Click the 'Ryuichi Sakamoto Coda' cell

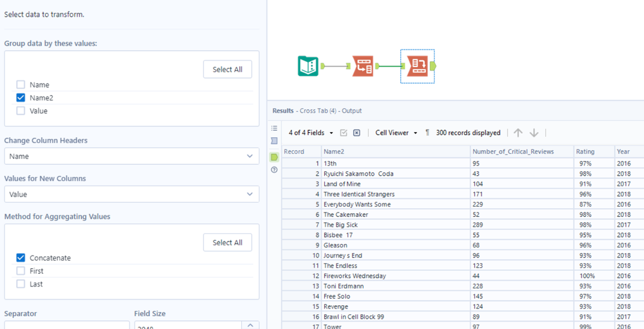point(396,174)
